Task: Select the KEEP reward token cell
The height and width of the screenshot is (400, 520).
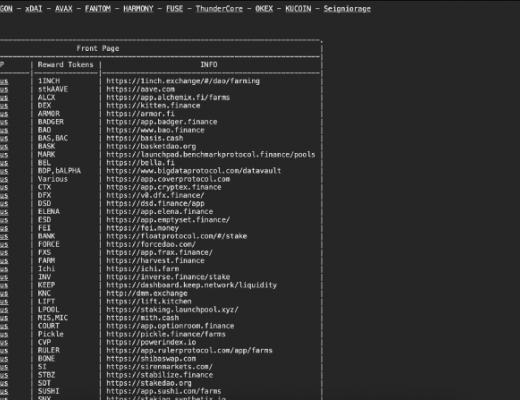Action: click(x=46, y=285)
